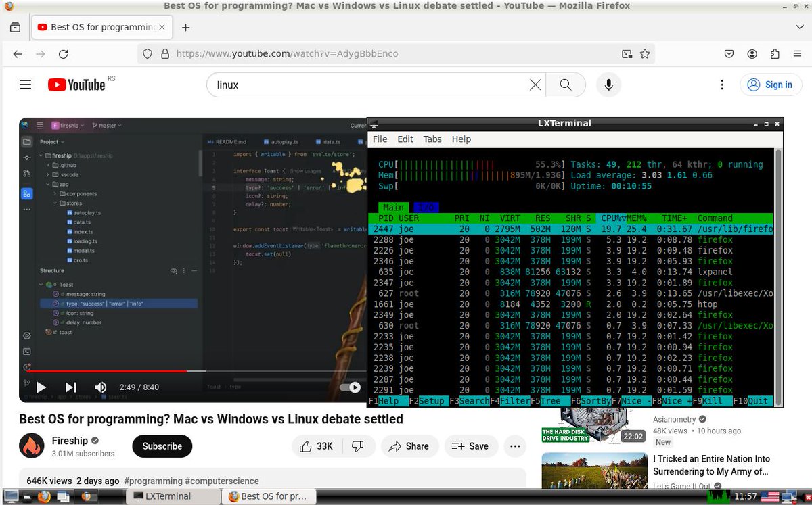Save the page to Pocket
This screenshot has height=505, width=812.
(x=729, y=54)
